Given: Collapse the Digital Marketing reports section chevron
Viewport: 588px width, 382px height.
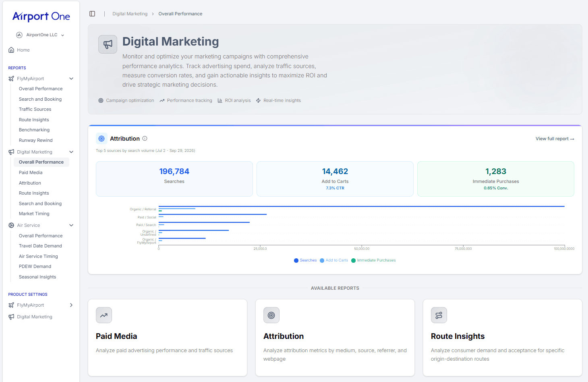Looking at the screenshot, I should [x=71, y=152].
